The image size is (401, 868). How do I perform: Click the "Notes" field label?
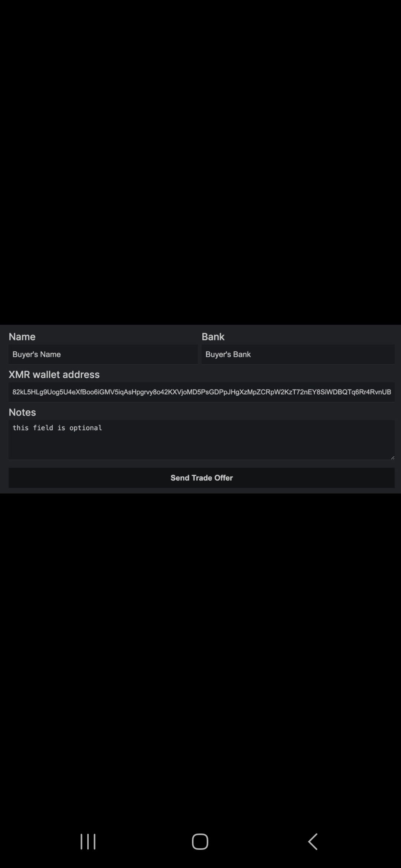22,412
